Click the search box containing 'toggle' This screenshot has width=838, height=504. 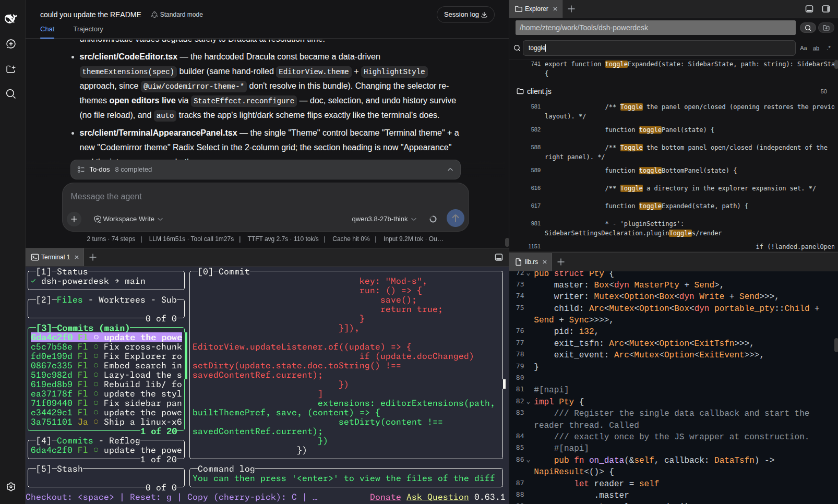659,48
